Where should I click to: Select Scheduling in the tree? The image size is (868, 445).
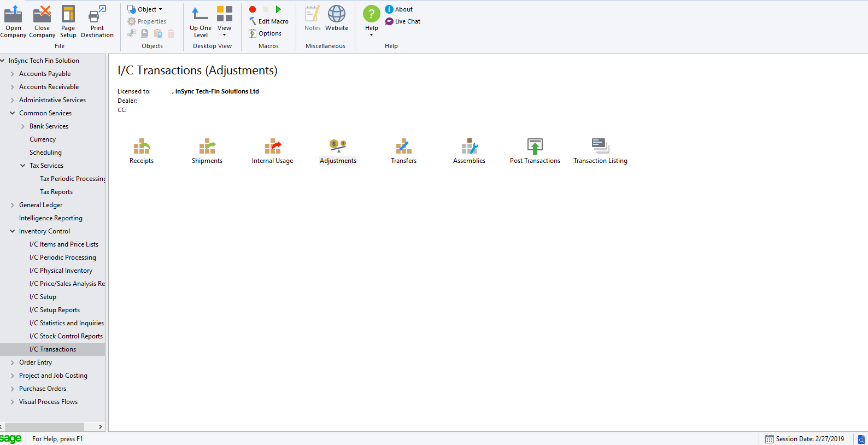45,153
